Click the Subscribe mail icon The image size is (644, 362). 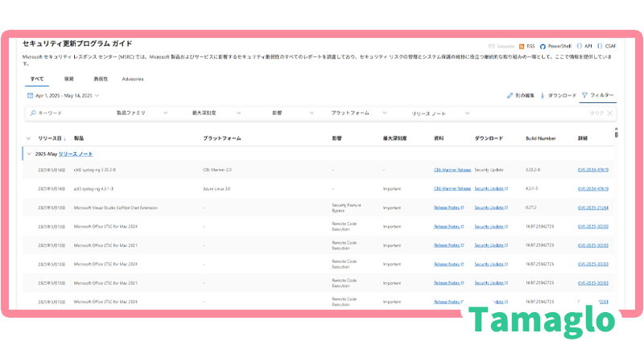tap(492, 47)
